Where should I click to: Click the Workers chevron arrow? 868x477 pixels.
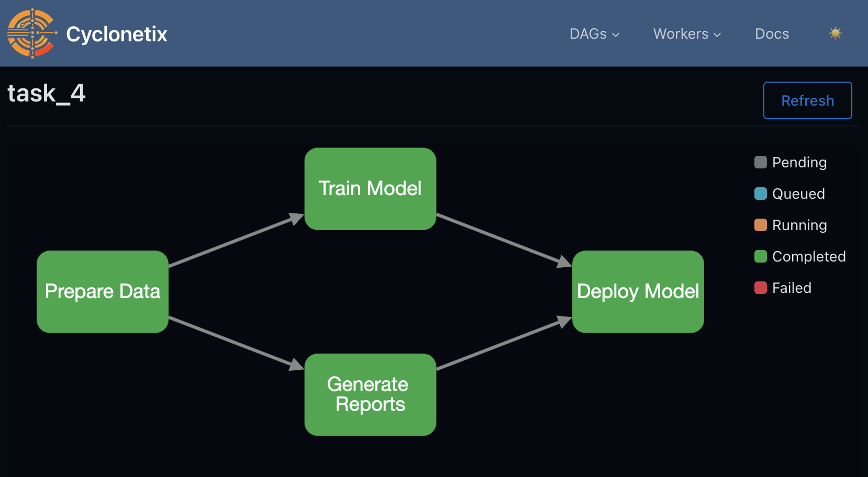pos(717,35)
